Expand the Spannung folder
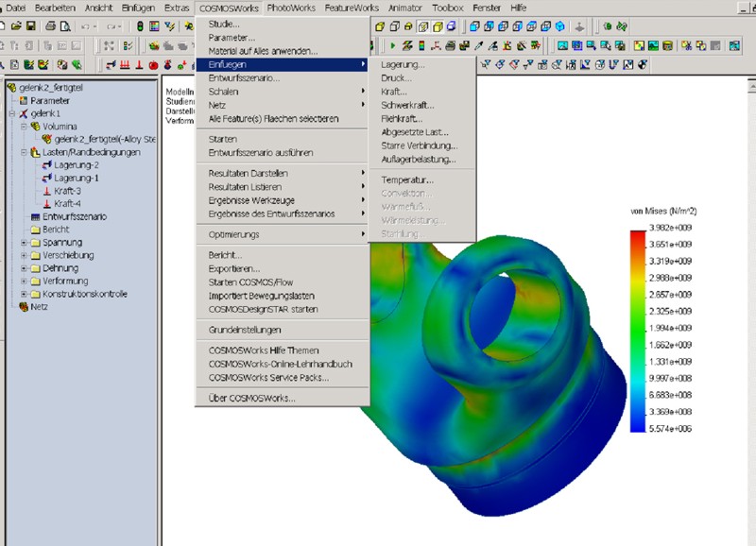Image resolution: width=756 pixels, height=546 pixels. tap(24, 243)
